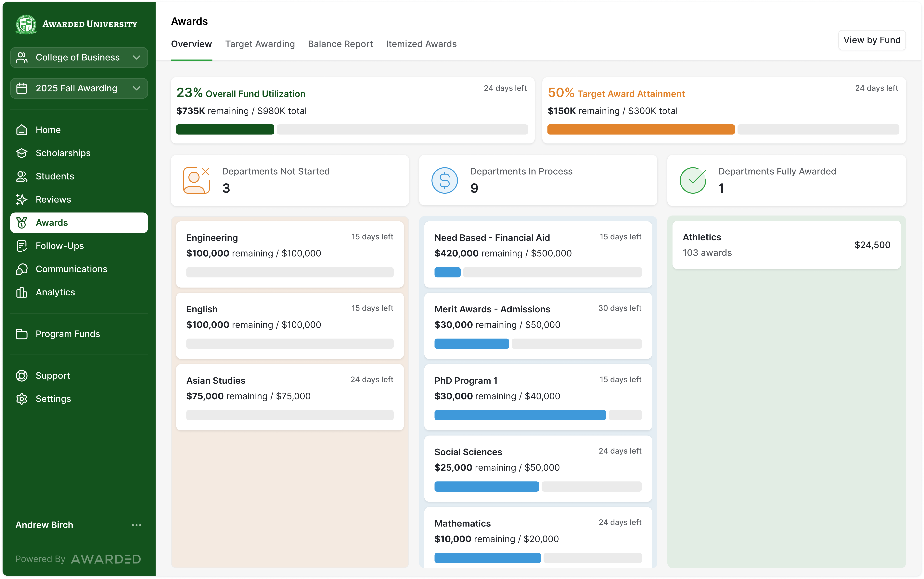Expand the College of Business dropdown
The image size is (924, 579).
pos(79,57)
